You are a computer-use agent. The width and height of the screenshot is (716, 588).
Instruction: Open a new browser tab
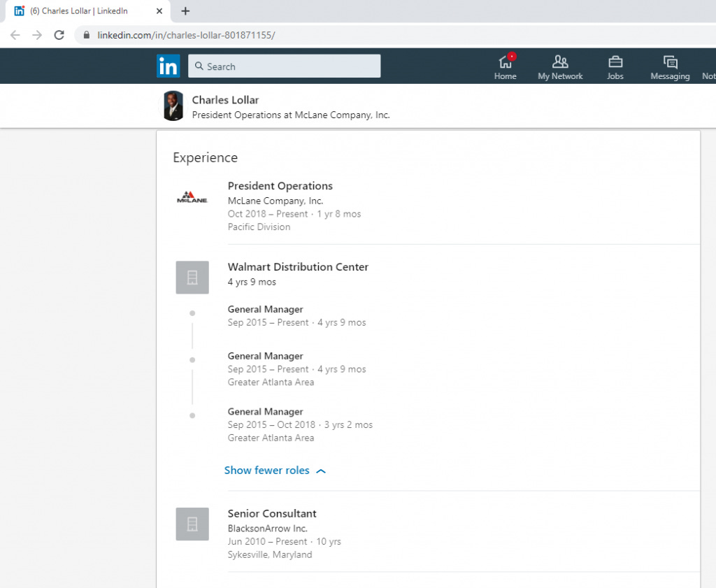point(185,11)
